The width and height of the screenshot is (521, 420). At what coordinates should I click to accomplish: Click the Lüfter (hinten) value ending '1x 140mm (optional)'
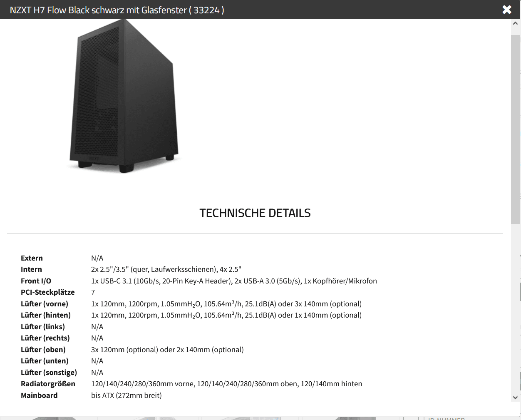226,315
